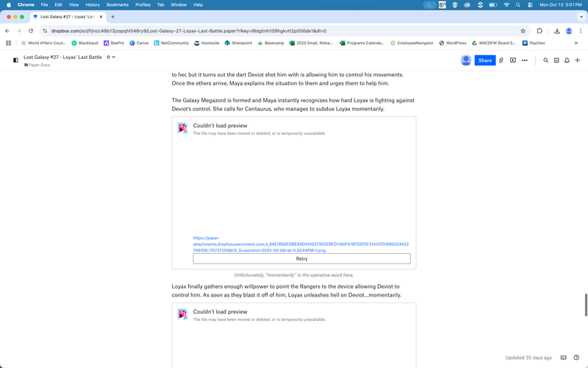
Task: Click the blue Share button
Action: (x=484, y=60)
